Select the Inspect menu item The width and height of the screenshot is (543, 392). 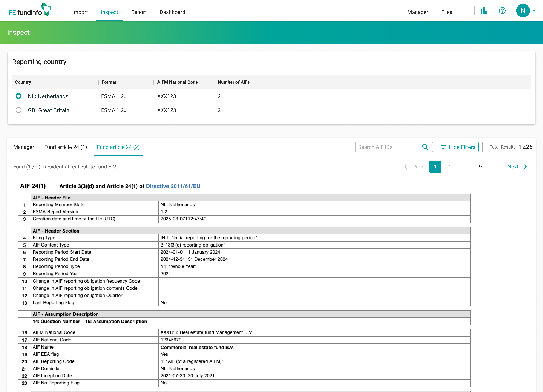click(109, 12)
